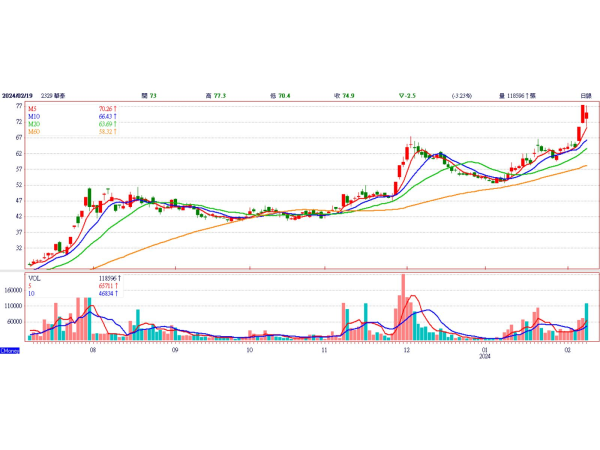Viewport: 600px width, 450px height.
Task: Select the M60 moving average legend entry
Action: pyautogui.click(x=35, y=132)
